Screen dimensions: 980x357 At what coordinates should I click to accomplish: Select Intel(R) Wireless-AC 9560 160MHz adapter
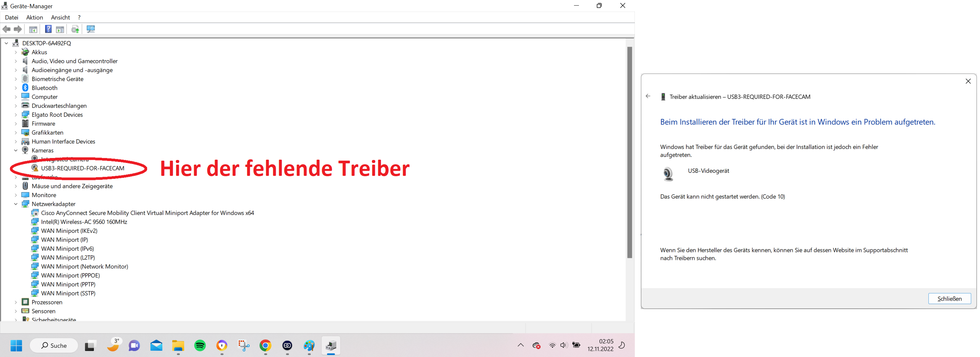click(84, 222)
